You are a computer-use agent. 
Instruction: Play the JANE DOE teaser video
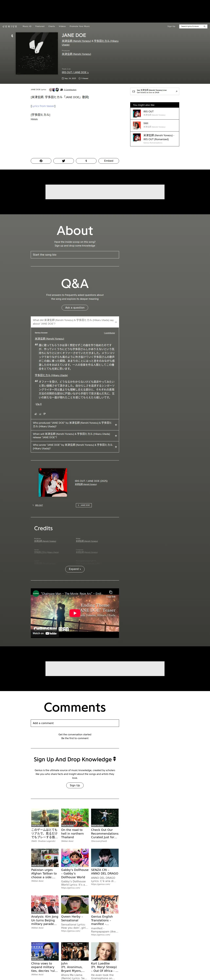point(75,613)
